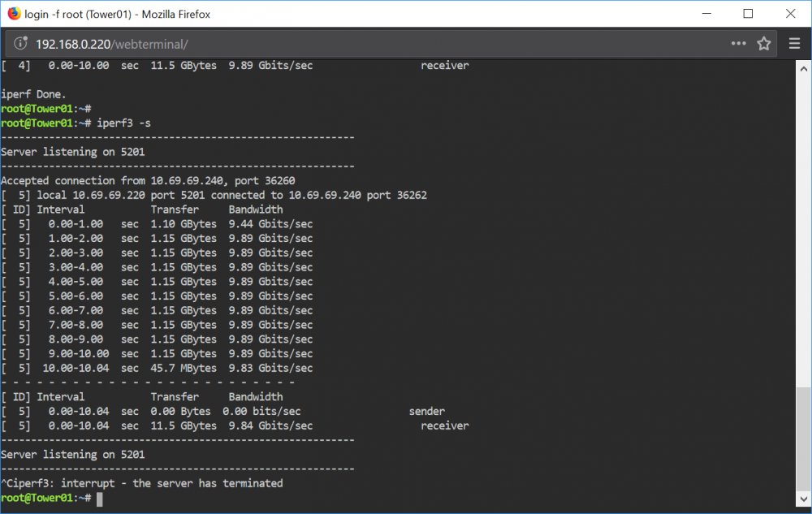Viewport: 812px width, 514px height.
Task: Click the '7.00-8.00' interval row
Action: point(157,325)
